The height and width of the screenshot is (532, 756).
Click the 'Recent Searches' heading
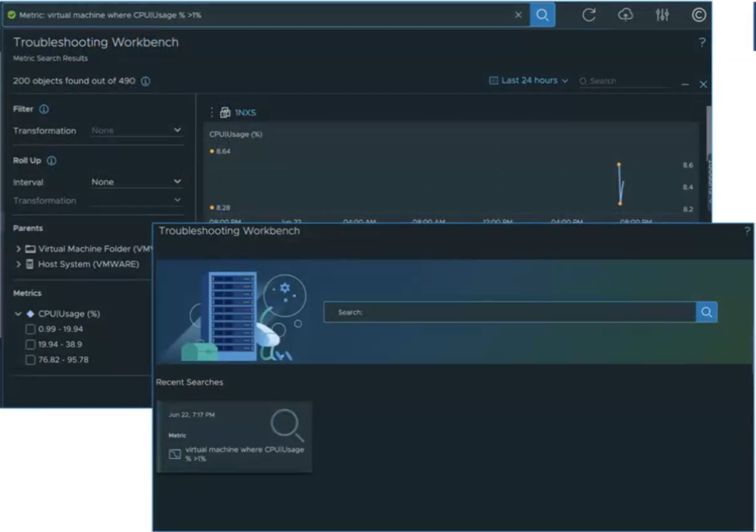coord(190,382)
